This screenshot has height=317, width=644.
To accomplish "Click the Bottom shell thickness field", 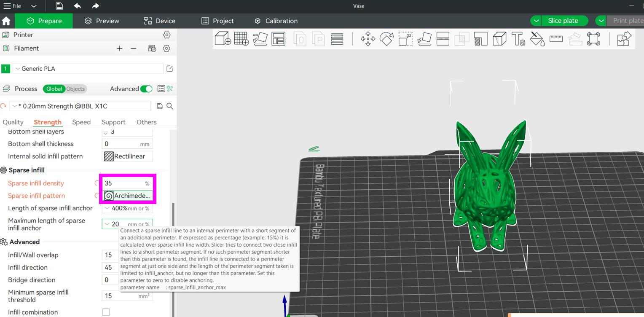I will tap(127, 144).
